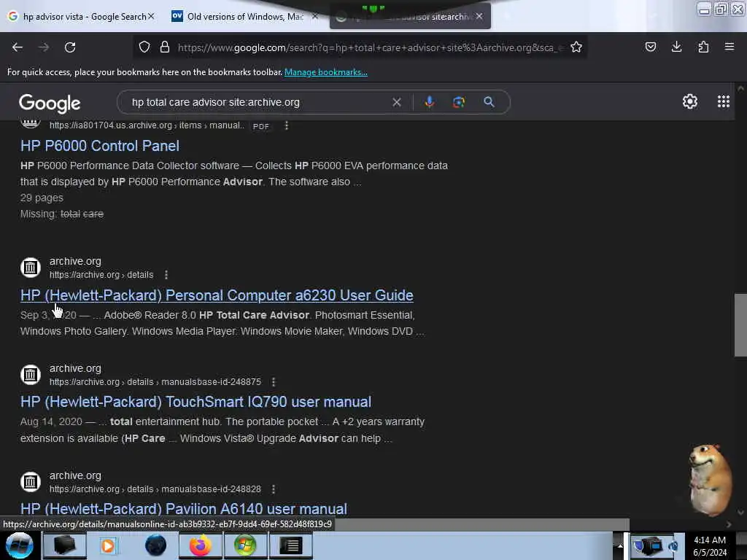
Task: Show hidden system tray icons
Action: click(x=620, y=545)
